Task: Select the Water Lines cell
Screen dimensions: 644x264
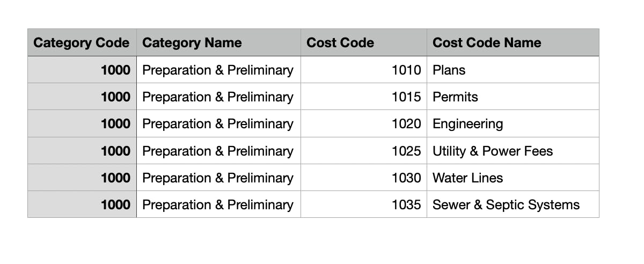Action: [x=468, y=178]
